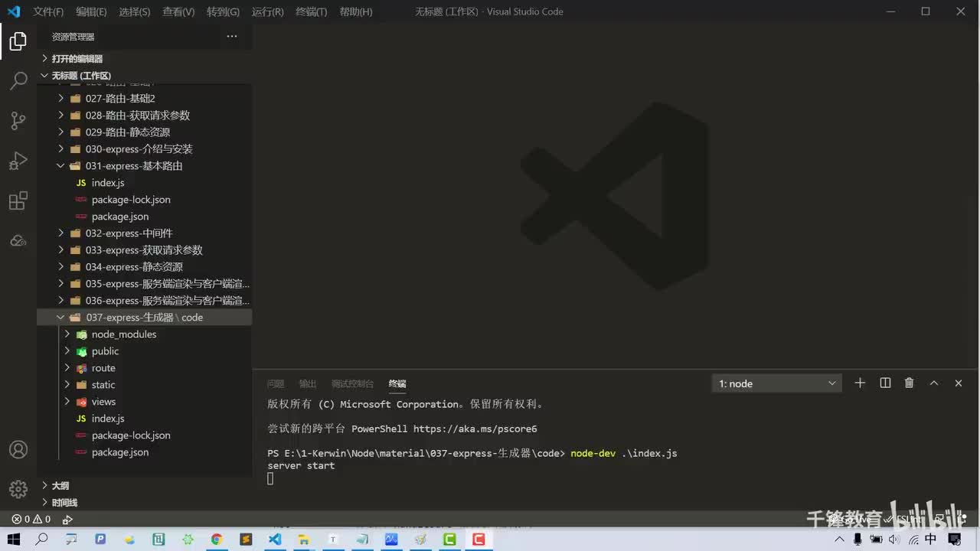Kill the terminal with trash icon
Screen dimensions: 980x551
pyautogui.click(x=910, y=383)
